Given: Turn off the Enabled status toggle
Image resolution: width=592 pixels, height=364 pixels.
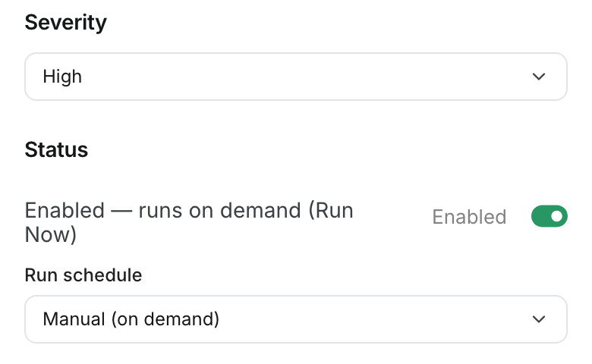Looking at the screenshot, I should (549, 216).
